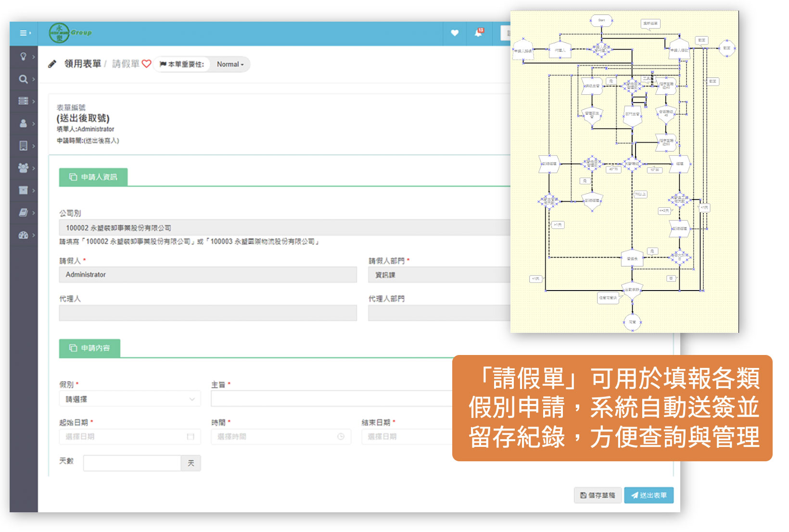Open the 假別 請選擇 dropdown
The height and width of the screenshot is (532, 789).
coord(130,399)
